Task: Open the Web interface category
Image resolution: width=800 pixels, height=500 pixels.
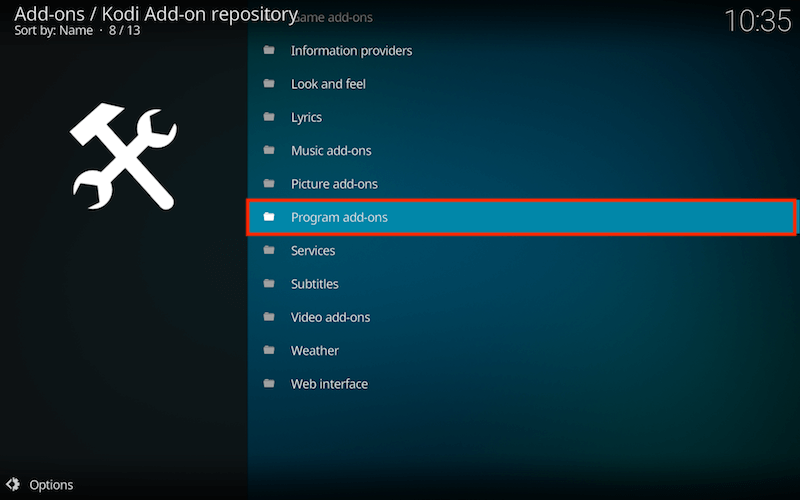Action: click(521, 384)
